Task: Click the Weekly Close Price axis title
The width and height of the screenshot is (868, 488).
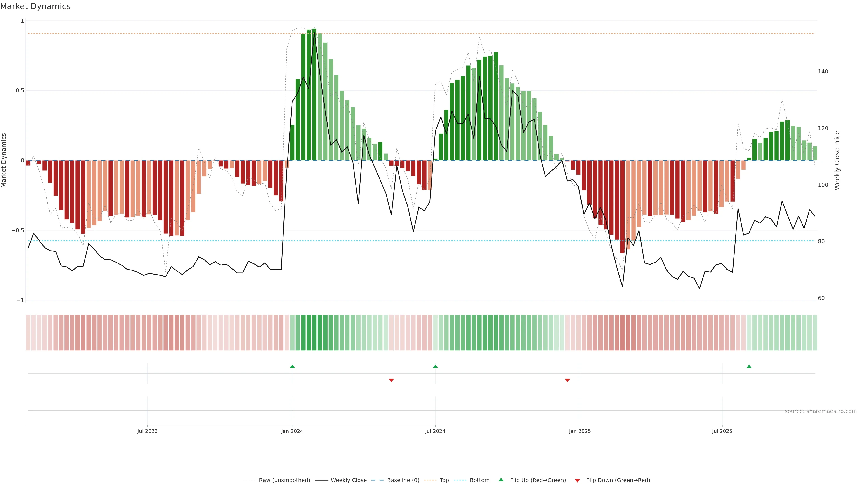Action: point(837,160)
